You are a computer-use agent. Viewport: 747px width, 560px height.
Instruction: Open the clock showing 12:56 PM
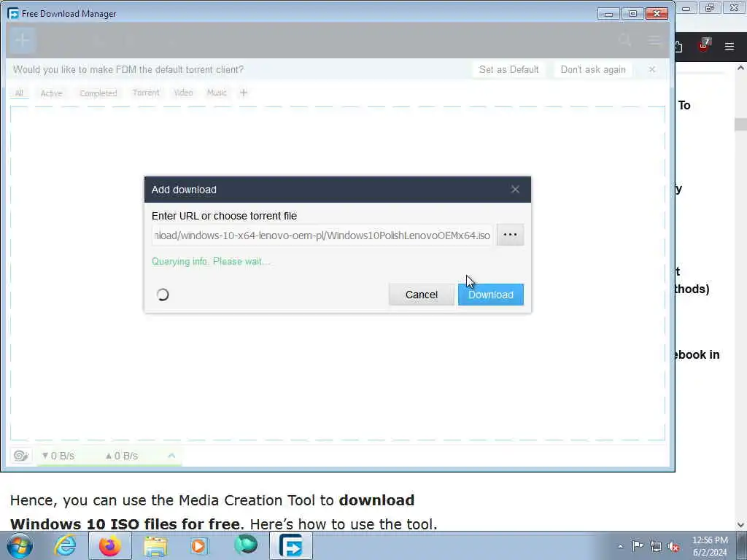point(710,546)
